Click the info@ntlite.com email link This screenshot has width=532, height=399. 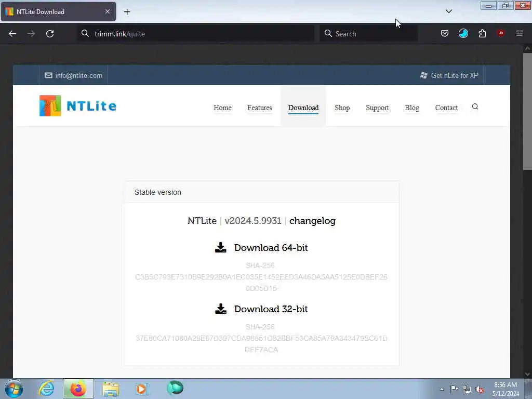[74, 75]
